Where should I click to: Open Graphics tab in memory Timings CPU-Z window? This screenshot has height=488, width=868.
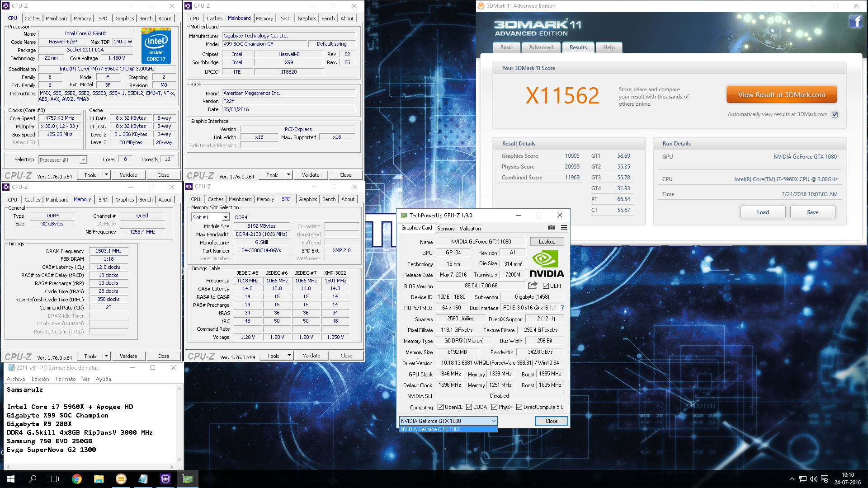[x=124, y=200]
